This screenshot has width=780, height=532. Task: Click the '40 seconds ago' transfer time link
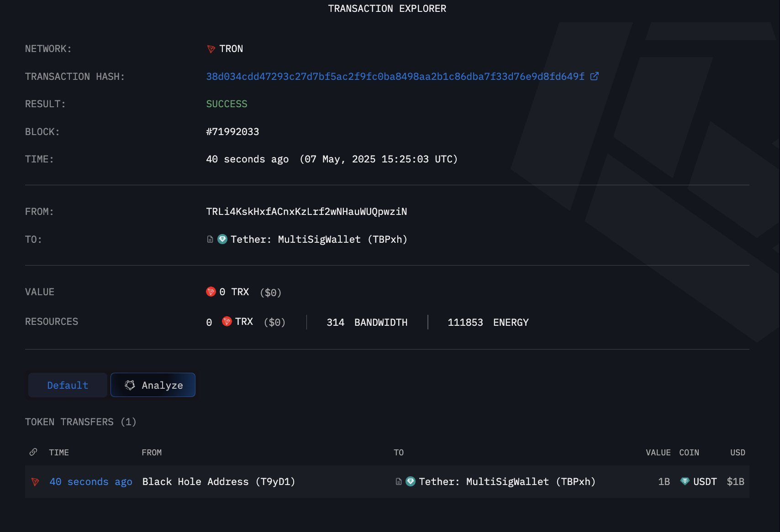(x=91, y=482)
